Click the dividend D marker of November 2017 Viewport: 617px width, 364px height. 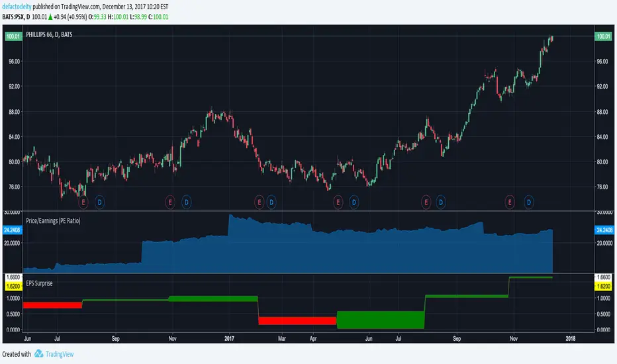[x=529, y=203]
